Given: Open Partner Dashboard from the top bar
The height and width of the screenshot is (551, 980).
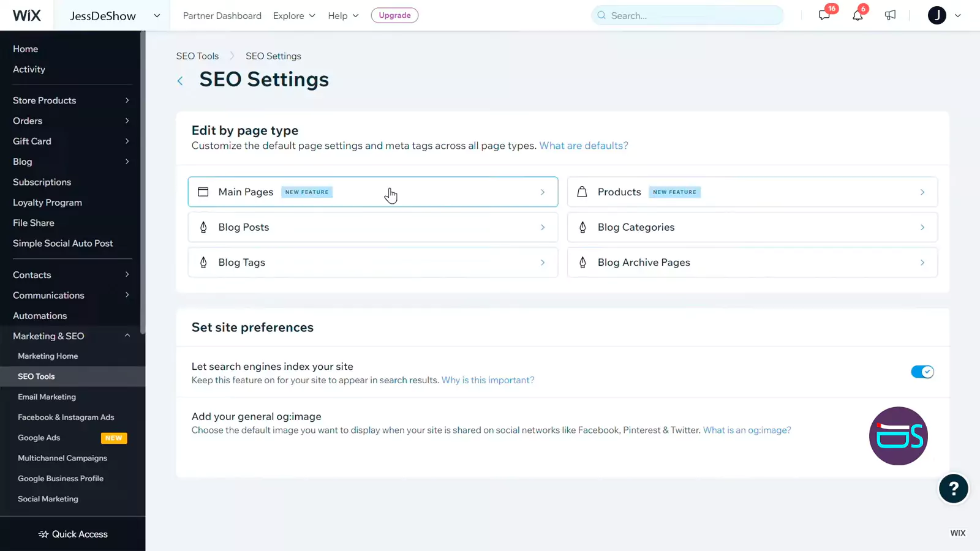Looking at the screenshot, I should 222,16.
